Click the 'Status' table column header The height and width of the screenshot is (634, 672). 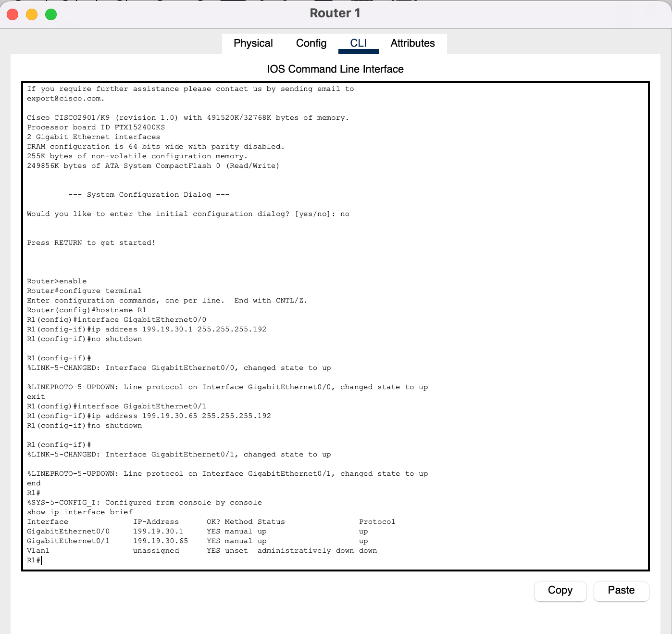click(x=271, y=522)
